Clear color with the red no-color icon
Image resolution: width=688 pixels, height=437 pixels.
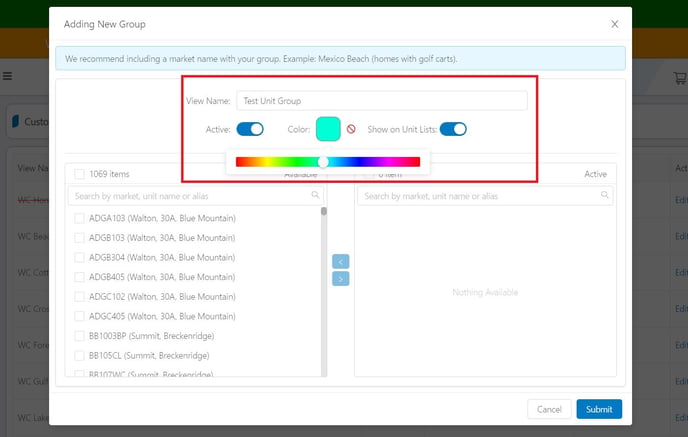click(351, 129)
